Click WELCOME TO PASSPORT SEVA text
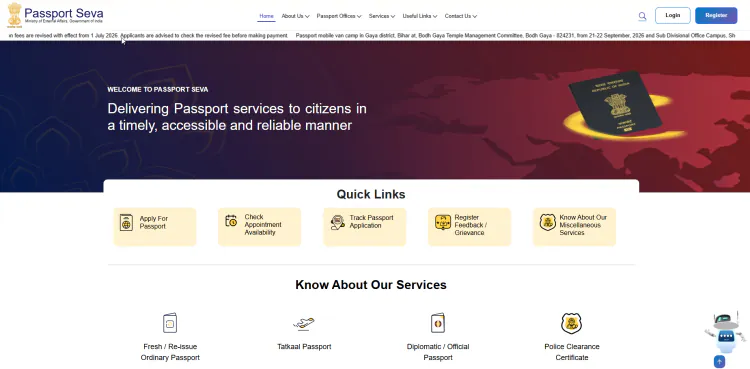The height and width of the screenshot is (369, 750). pyautogui.click(x=157, y=89)
